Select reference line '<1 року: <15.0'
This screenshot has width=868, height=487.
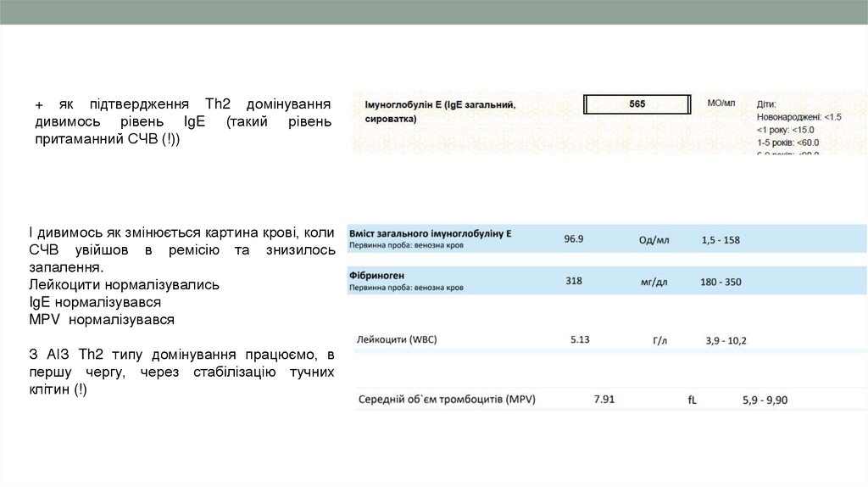click(786, 130)
